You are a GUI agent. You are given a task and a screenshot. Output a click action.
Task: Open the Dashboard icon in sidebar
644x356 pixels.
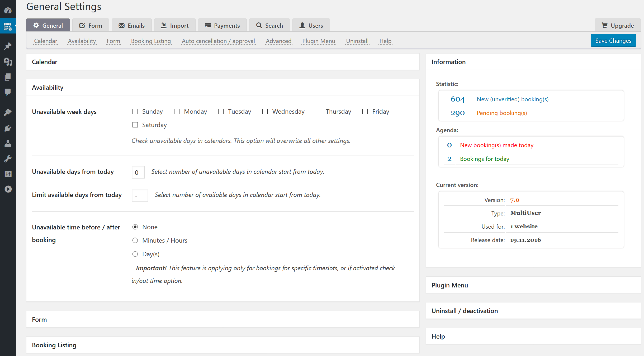tap(8, 11)
